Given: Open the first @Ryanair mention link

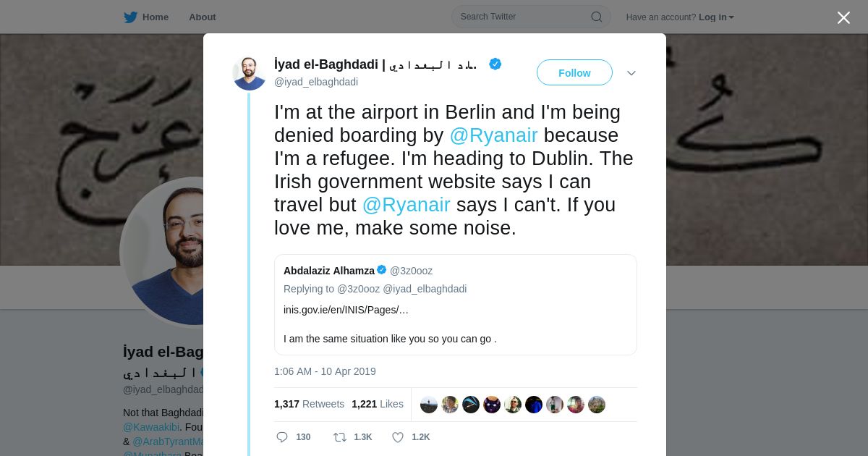Looking at the screenshot, I should click(x=493, y=135).
